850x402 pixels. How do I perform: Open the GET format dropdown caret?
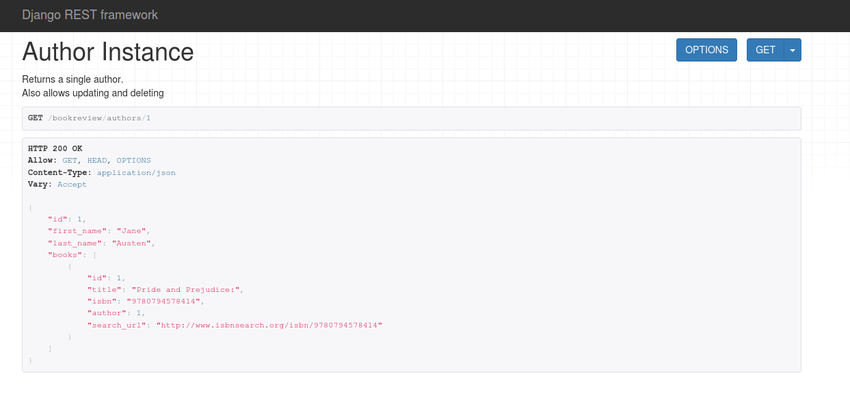tap(793, 50)
